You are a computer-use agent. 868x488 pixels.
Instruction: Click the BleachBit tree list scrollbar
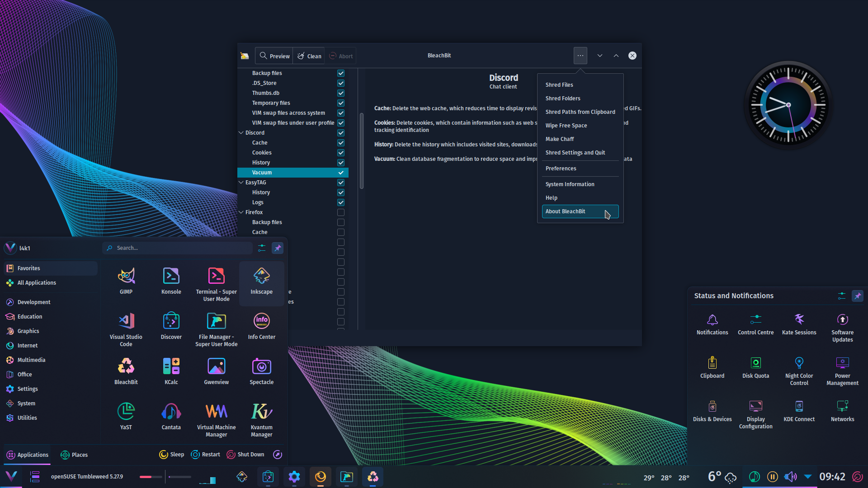pos(362,151)
